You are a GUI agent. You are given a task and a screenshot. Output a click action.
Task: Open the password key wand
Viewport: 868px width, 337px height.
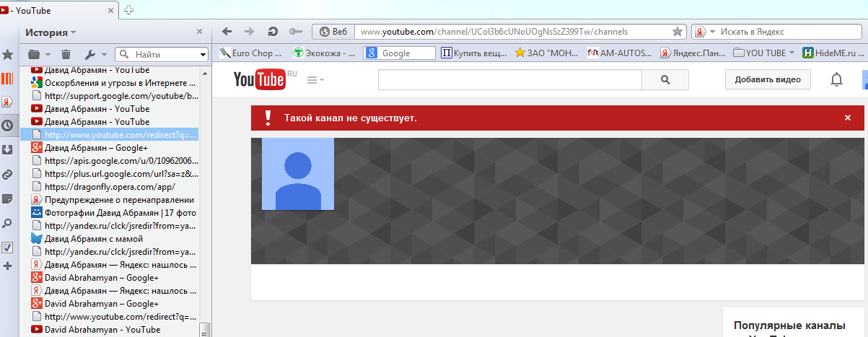tap(295, 32)
